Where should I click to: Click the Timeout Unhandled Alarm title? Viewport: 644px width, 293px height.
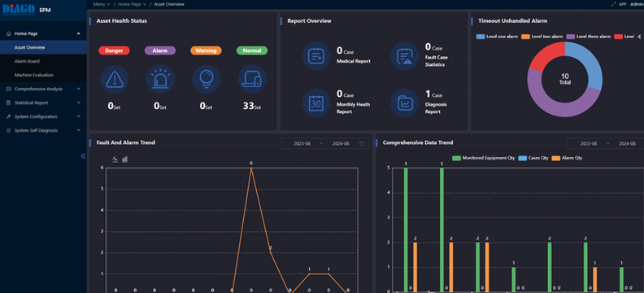[512, 20]
